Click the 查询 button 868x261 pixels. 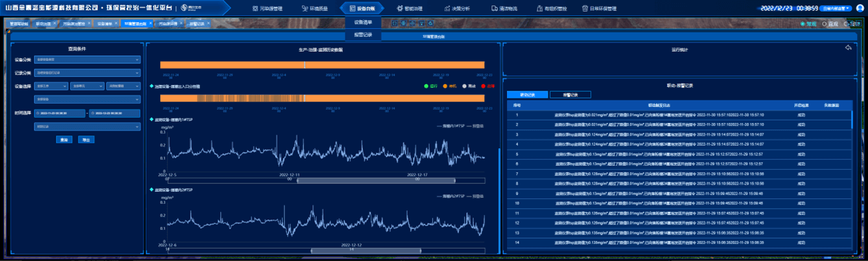pyautogui.click(x=64, y=139)
